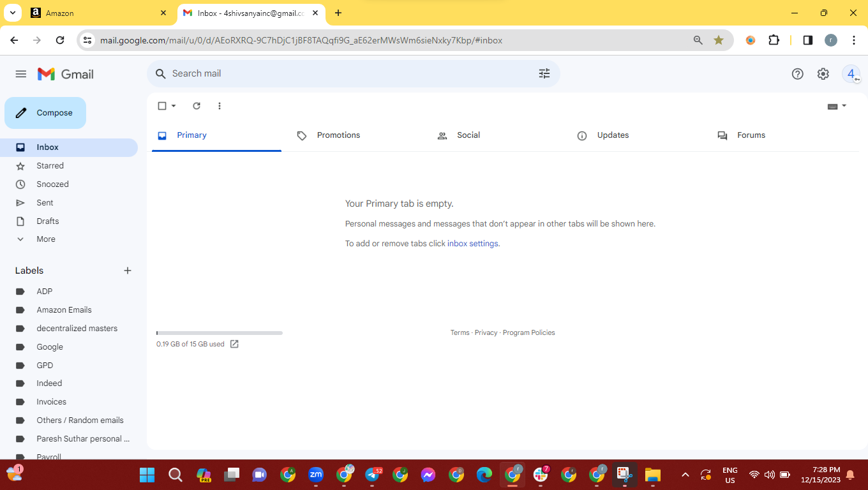
Task: Open Telegram from the taskbar
Action: (x=372, y=475)
